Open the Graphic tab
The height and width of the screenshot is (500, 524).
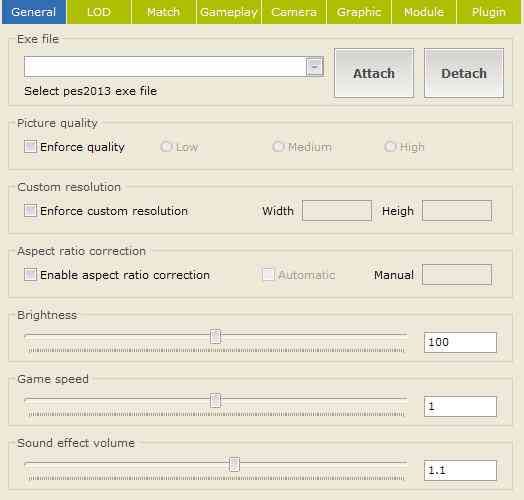click(x=359, y=12)
